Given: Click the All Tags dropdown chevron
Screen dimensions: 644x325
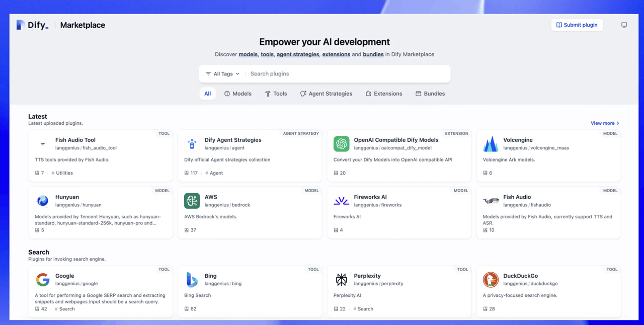Looking at the screenshot, I should tap(237, 74).
